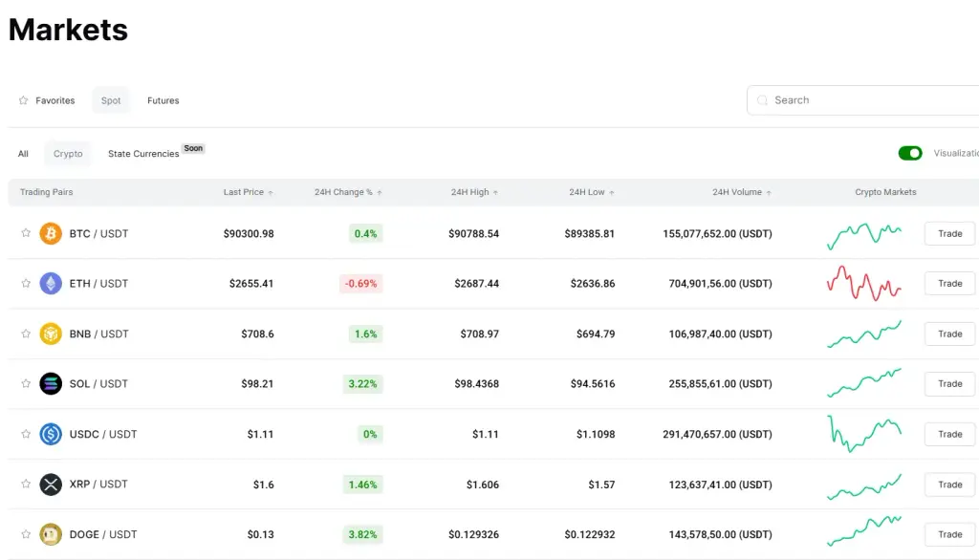This screenshot has width=979, height=560.
Task: Click the USDC coin icon
Action: pos(51,434)
